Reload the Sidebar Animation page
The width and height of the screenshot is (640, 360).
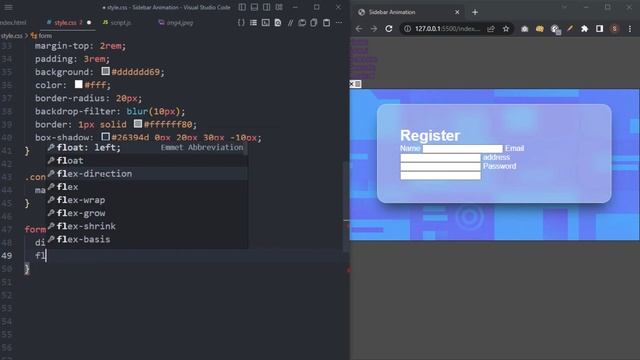click(x=389, y=29)
